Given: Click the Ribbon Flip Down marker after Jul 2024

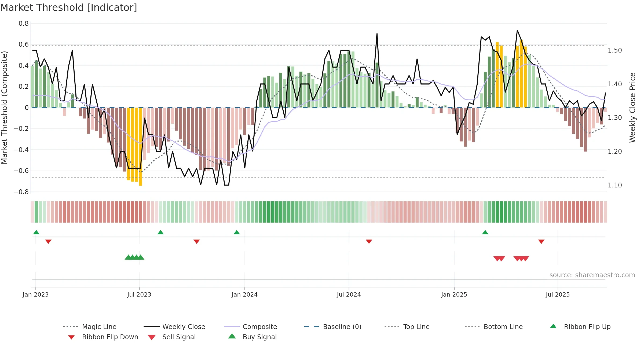Looking at the screenshot, I should click(369, 242).
